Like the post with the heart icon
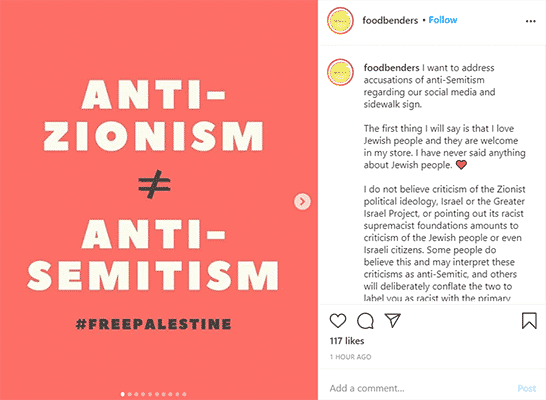This screenshot has height=400, width=546. (x=338, y=321)
